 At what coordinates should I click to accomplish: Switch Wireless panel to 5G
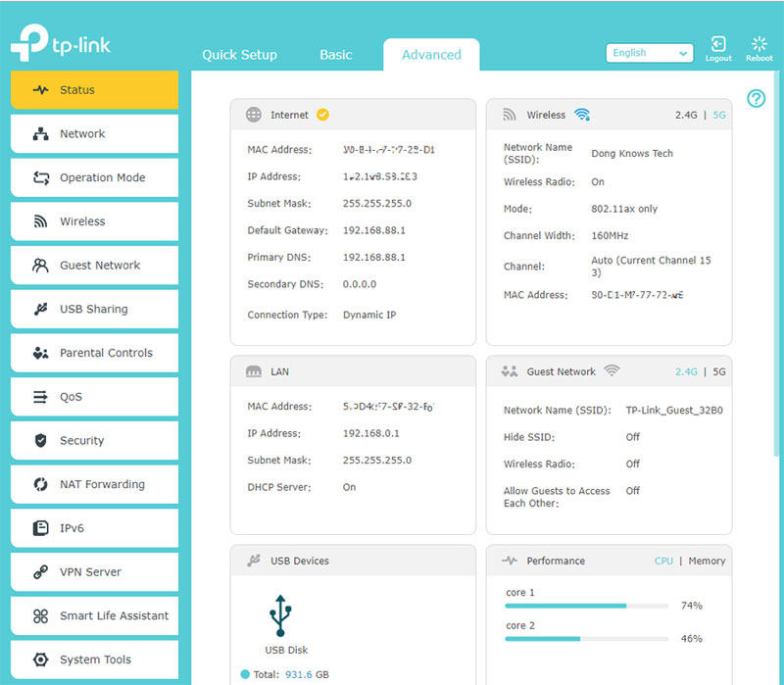pyautogui.click(x=719, y=115)
